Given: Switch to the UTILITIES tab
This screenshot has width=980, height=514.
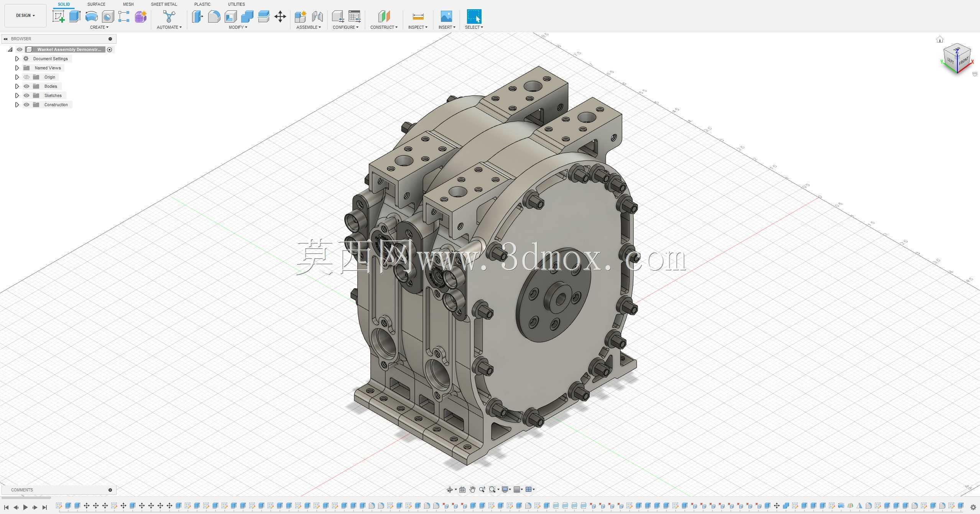Looking at the screenshot, I should point(236,4).
